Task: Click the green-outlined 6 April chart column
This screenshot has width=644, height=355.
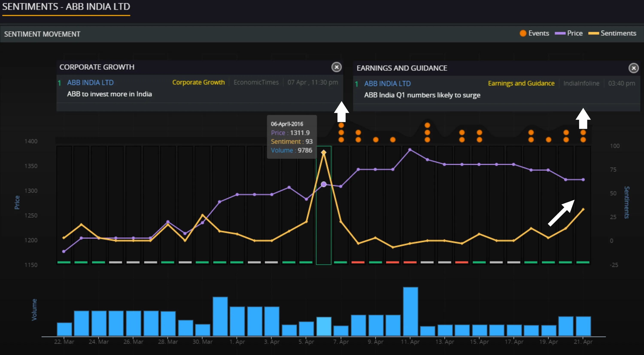Action: (x=324, y=205)
